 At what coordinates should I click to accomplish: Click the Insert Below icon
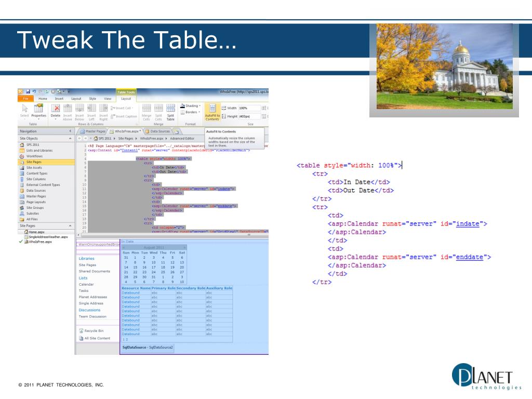click(79, 108)
